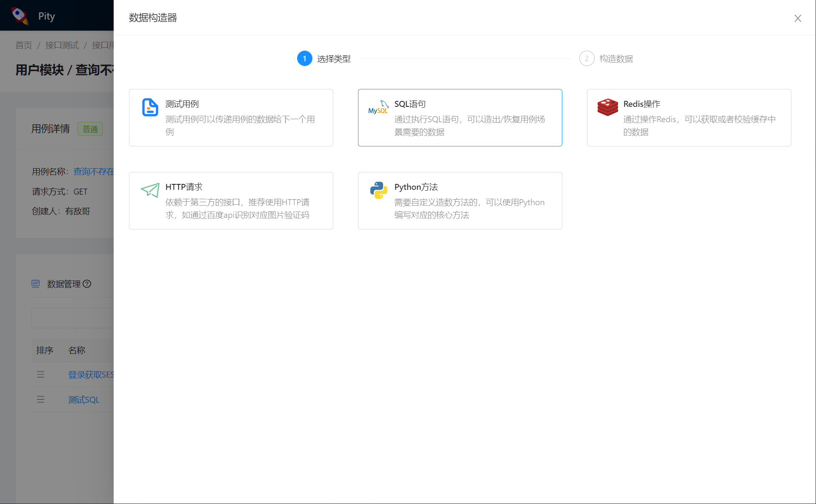This screenshot has width=816, height=504.
Task: Open the 测试SQL link
Action: click(84, 400)
